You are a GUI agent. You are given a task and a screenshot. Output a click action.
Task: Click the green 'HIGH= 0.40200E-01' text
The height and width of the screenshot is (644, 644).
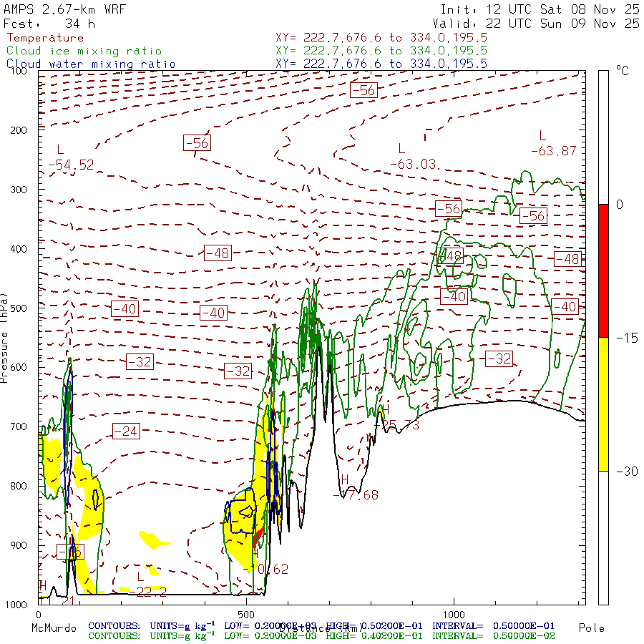click(x=374, y=636)
